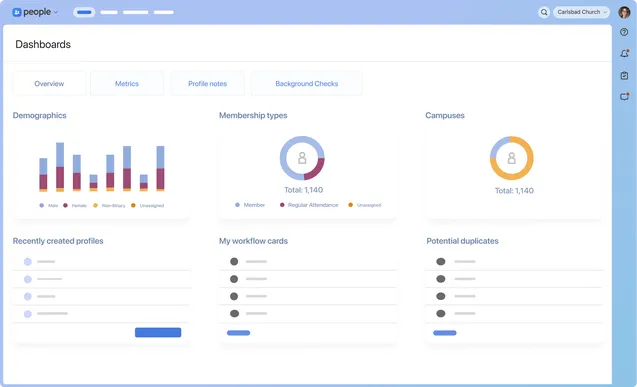The image size is (637, 387).
Task: Click the Non-Binary legend dot
Action: click(95, 205)
